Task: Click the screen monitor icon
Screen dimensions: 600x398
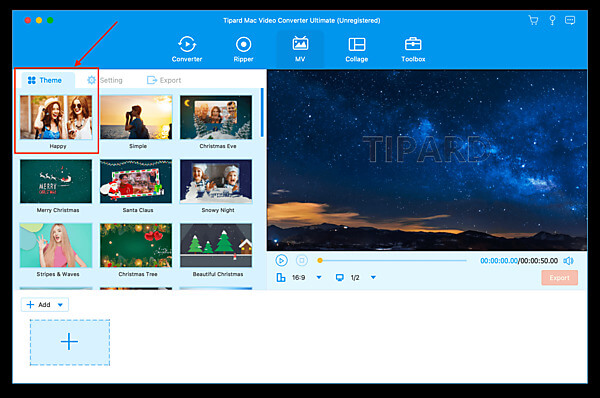Action: (x=339, y=277)
